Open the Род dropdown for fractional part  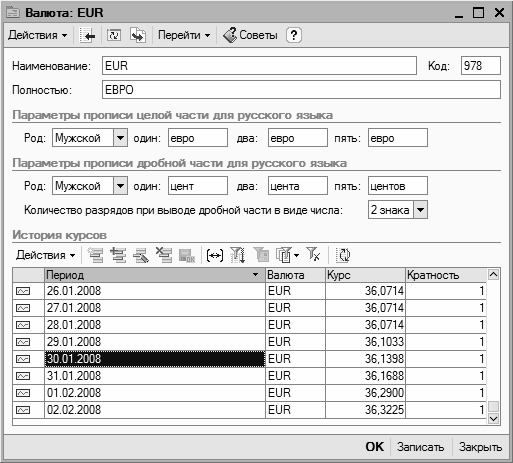coord(120,186)
